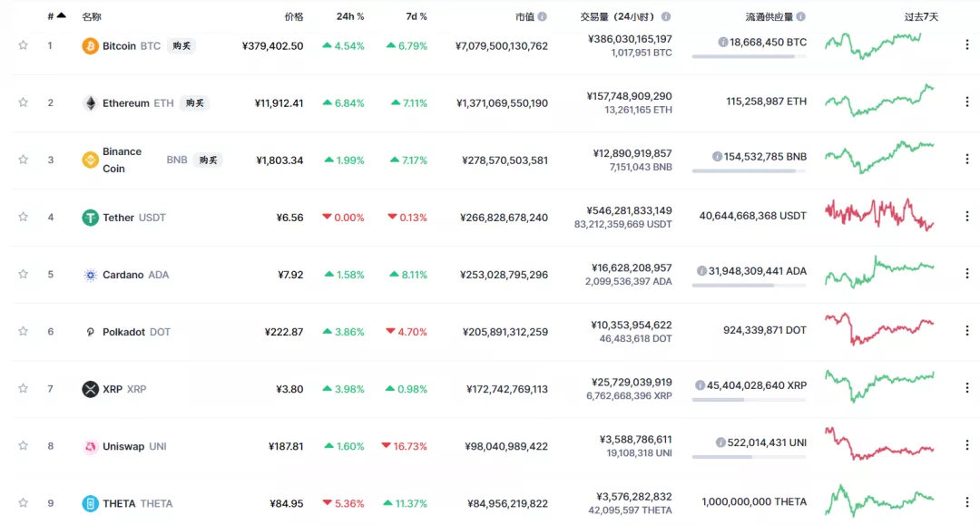Click the Bitcoin orange logo icon

(90, 45)
